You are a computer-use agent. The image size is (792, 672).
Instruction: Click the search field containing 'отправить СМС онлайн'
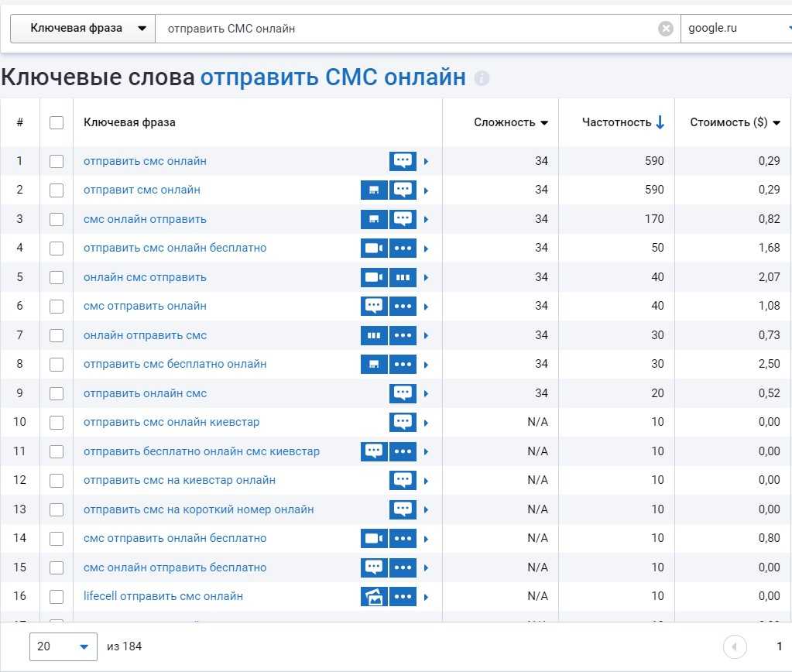coord(403,29)
